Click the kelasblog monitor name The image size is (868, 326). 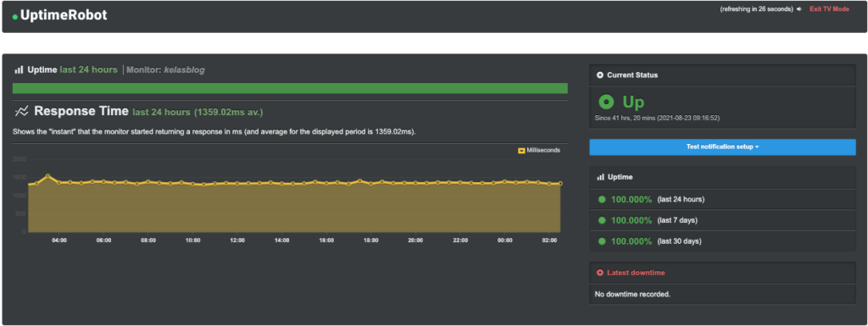pyautogui.click(x=184, y=69)
